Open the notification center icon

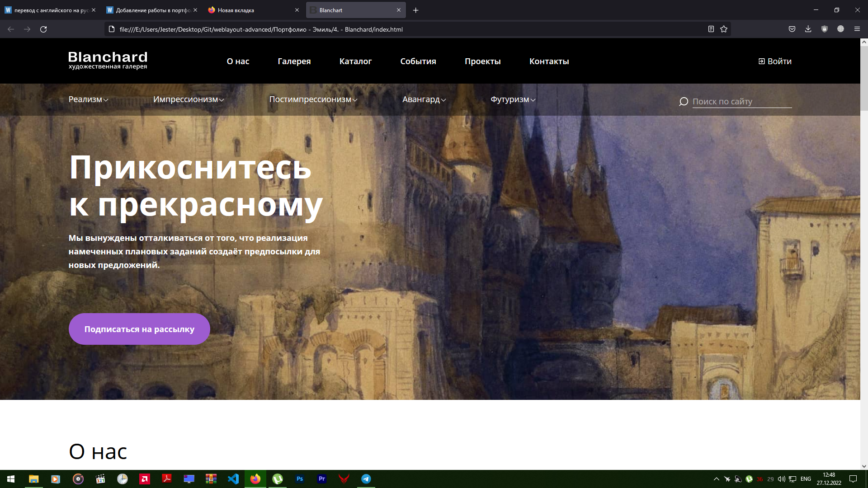coord(853,479)
